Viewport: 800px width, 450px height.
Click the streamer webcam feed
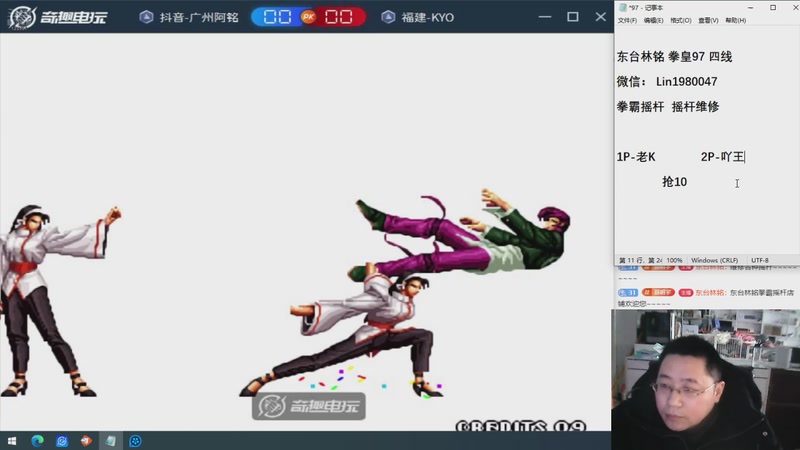706,380
